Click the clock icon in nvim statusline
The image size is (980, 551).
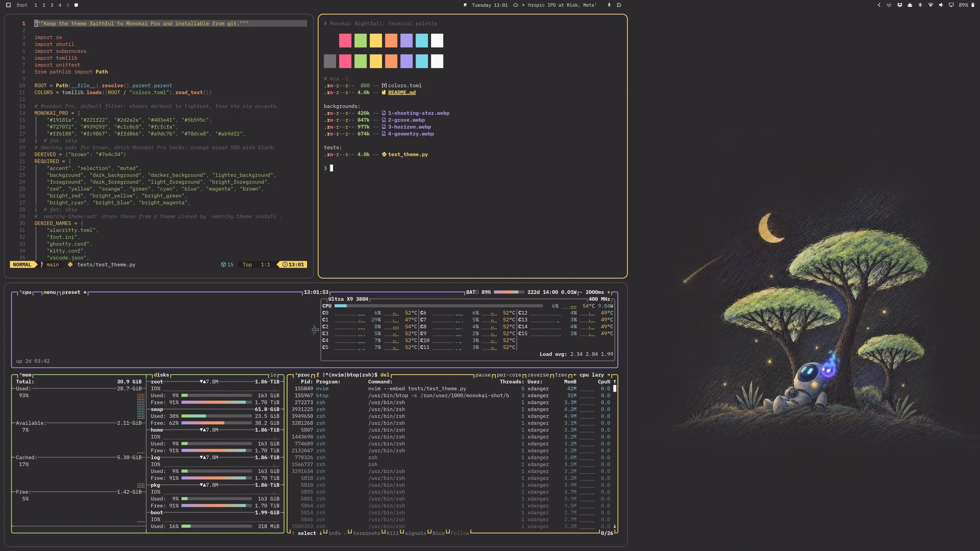tap(285, 264)
